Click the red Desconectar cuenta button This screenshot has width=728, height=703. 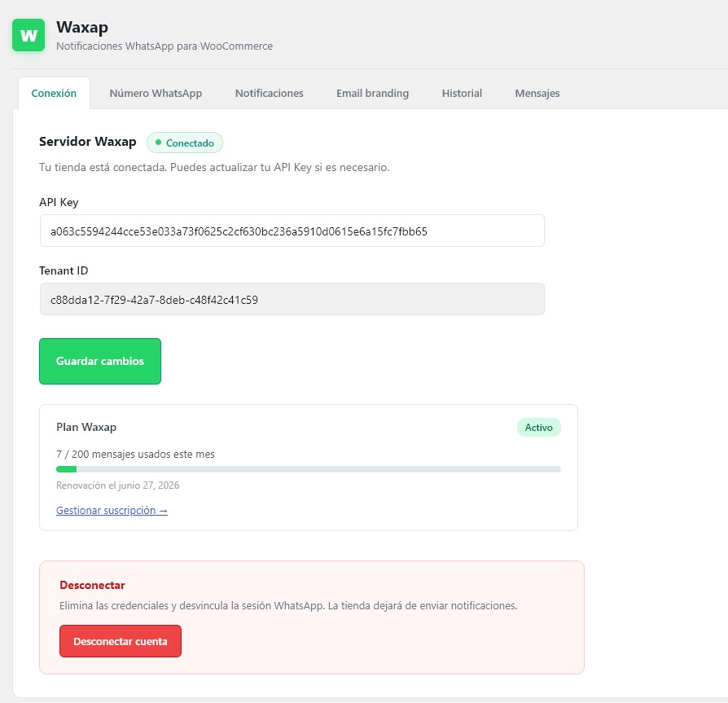pyautogui.click(x=121, y=641)
